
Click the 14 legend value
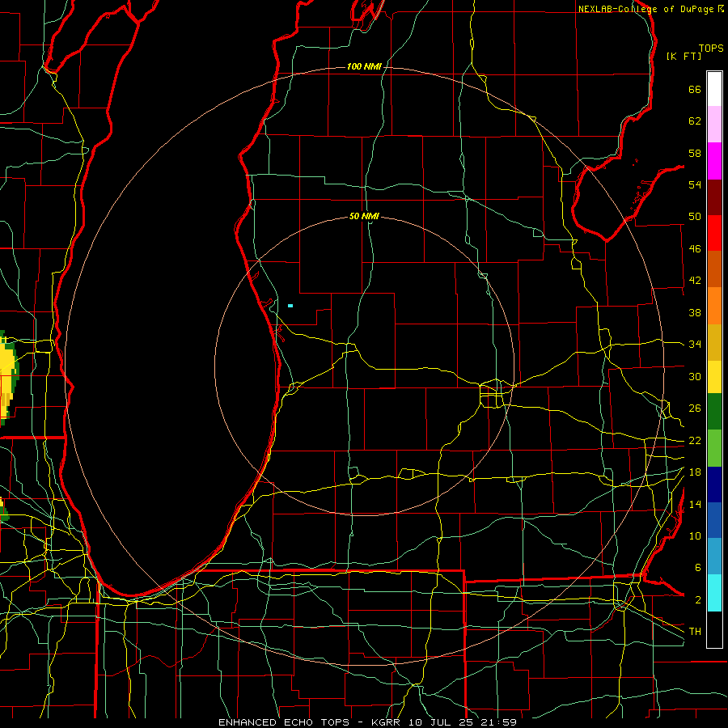pyautogui.click(x=695, y=504)
